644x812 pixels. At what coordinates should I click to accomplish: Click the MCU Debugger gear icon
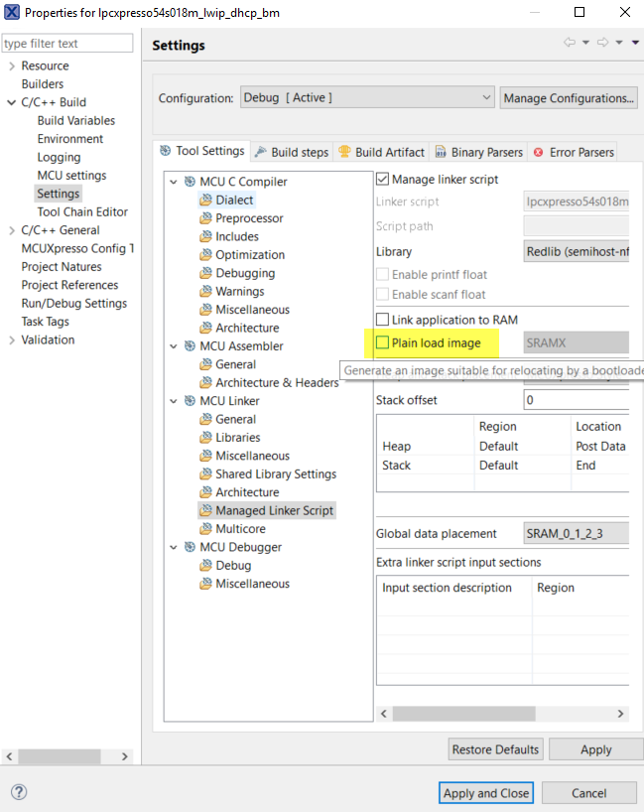tap(190, 547)
